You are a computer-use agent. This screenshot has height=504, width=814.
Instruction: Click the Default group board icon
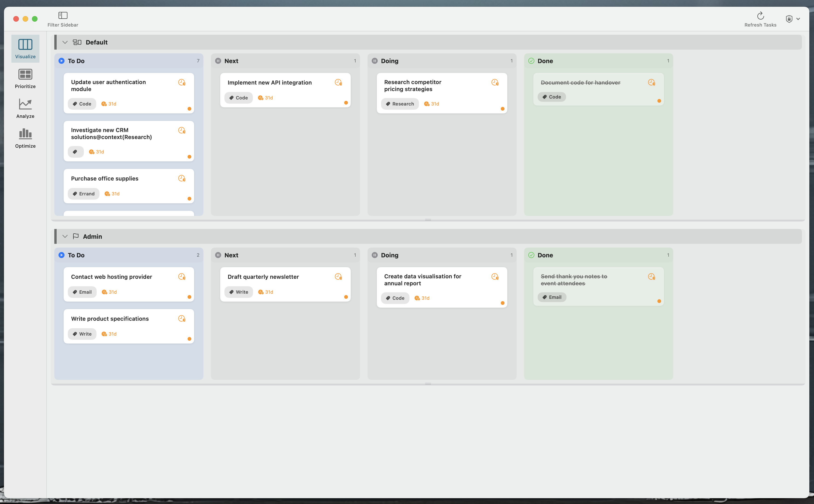pyautogui.click(x=77, y=42)
